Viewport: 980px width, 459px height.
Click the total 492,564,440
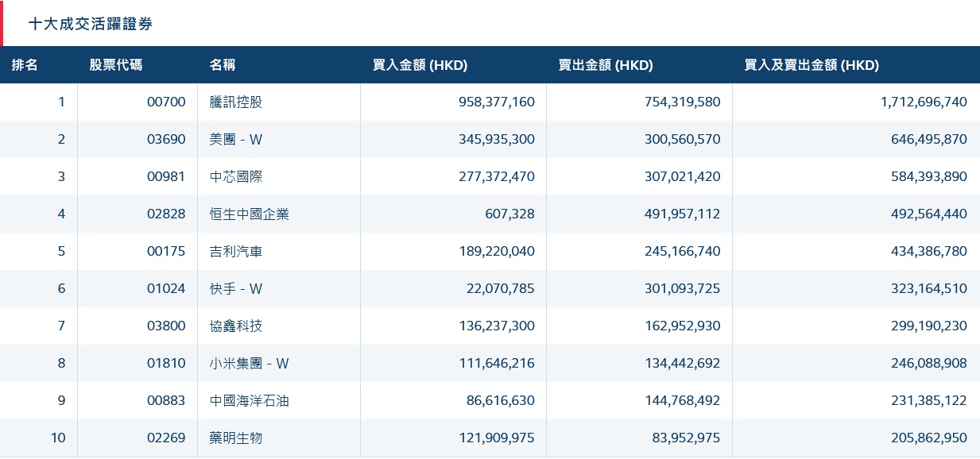tap(929, 214)
